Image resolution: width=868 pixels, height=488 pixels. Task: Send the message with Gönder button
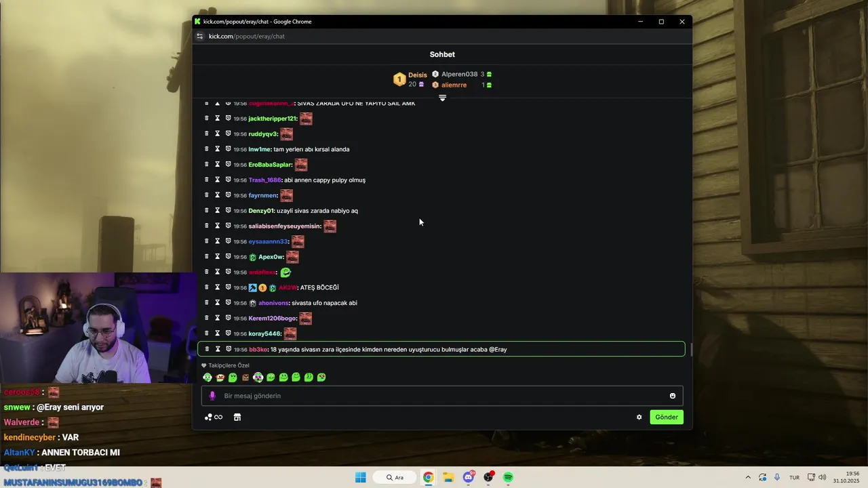click(667, 418)
